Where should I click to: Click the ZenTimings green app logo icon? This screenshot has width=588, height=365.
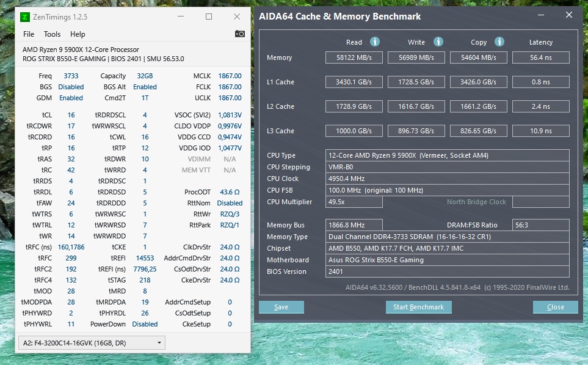(x=25, y=17)
